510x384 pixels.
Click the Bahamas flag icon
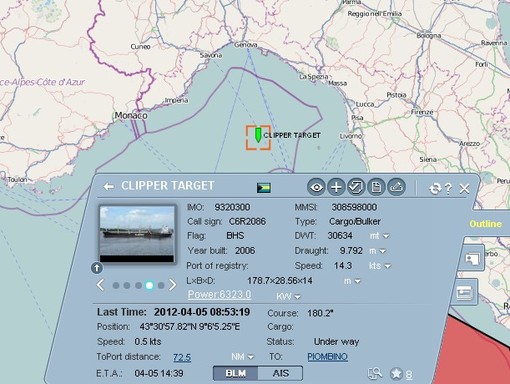click(264, 188)
